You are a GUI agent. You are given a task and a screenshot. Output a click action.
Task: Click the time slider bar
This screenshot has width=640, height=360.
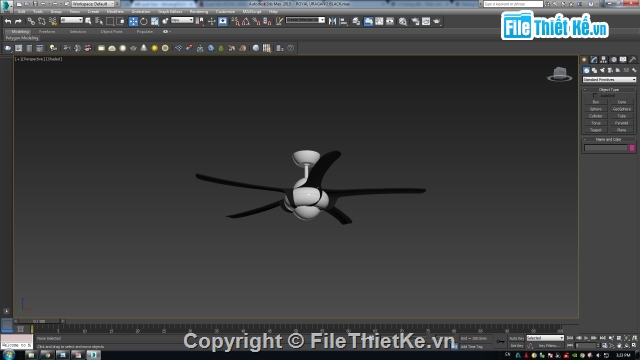coord(39,321)
